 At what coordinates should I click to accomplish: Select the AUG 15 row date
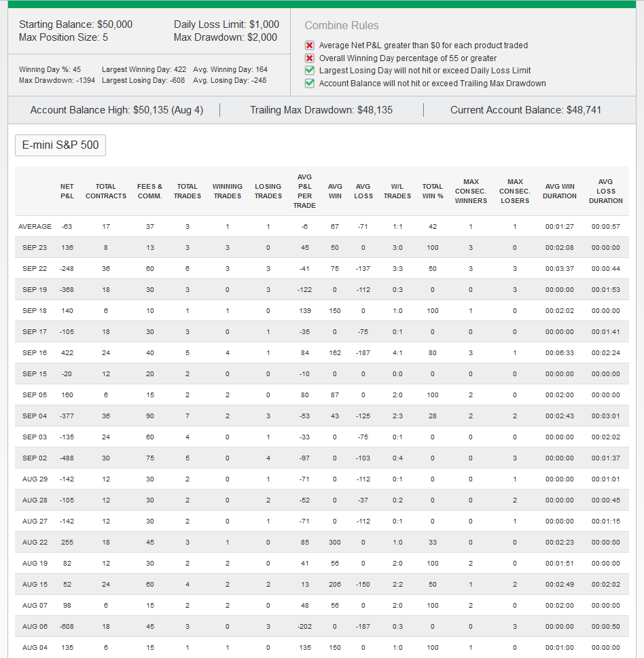coord(35,584)
